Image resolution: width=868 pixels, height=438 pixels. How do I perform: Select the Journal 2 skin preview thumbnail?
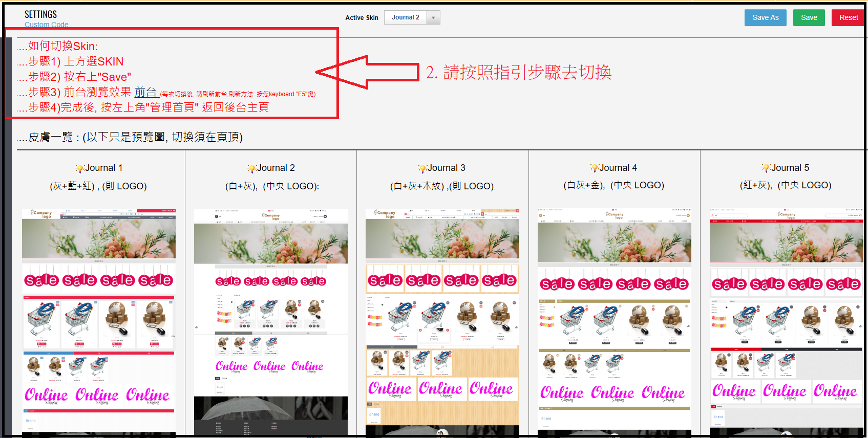pyautogui.click(x=270, y=322)
